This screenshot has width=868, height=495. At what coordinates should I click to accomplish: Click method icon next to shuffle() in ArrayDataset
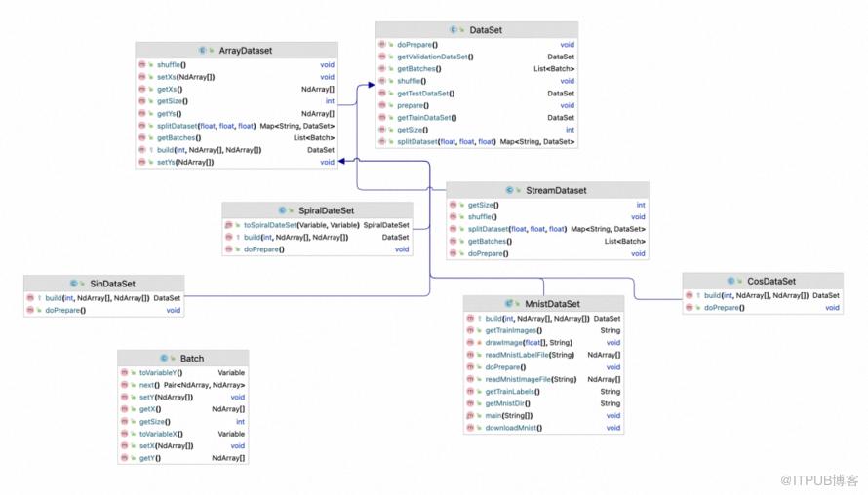142,64
